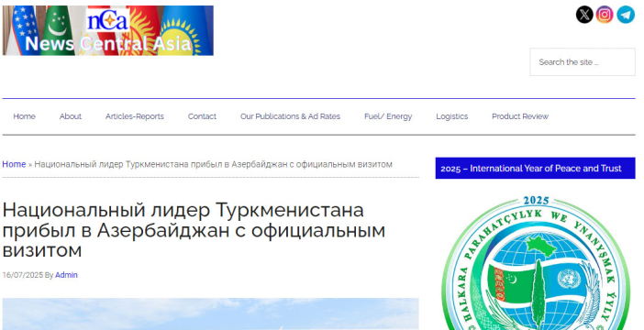Follow the Home breadcrumb link

tap(14, 164)
